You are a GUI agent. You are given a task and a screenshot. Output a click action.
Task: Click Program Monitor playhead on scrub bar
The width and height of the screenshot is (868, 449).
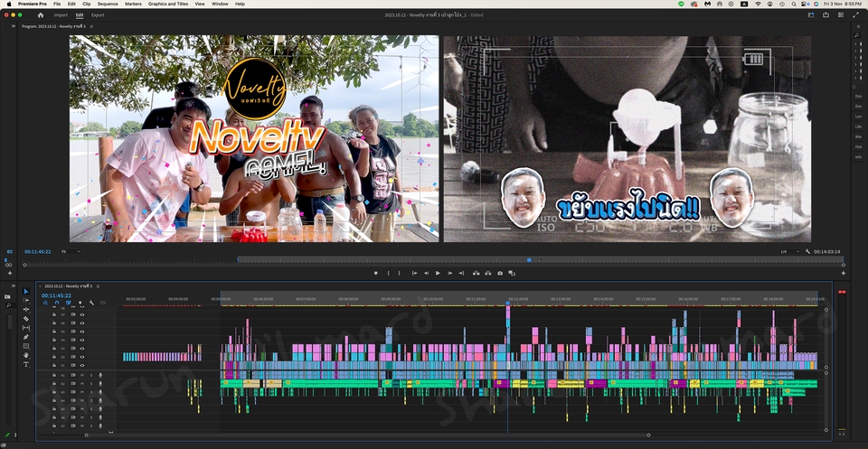coord(529,260)
